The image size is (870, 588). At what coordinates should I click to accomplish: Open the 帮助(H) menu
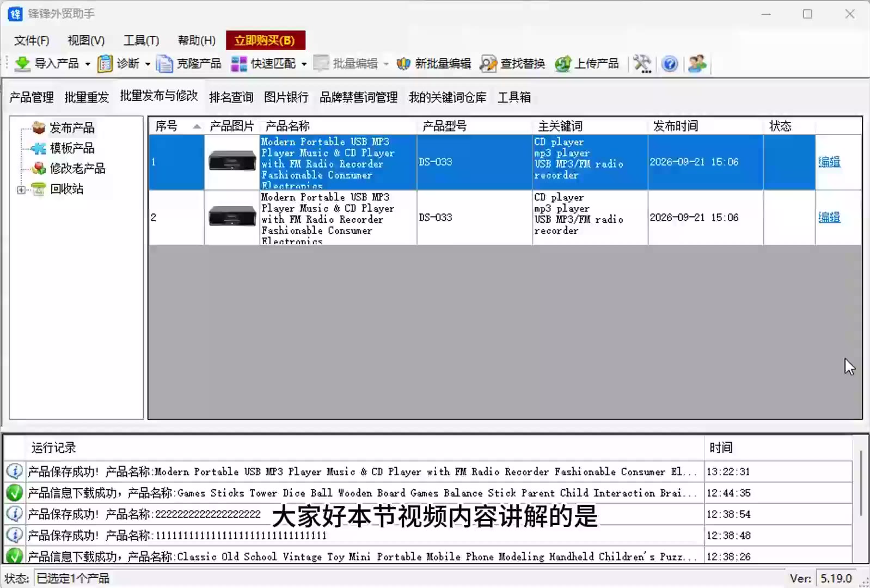coord(197,40)
